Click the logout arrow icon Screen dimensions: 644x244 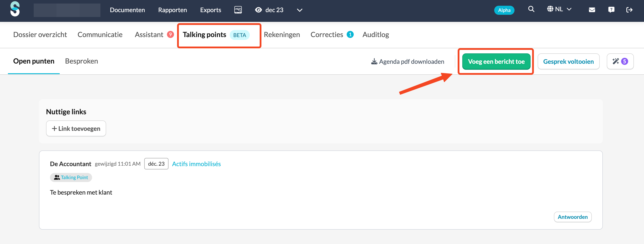coord(629,10)
